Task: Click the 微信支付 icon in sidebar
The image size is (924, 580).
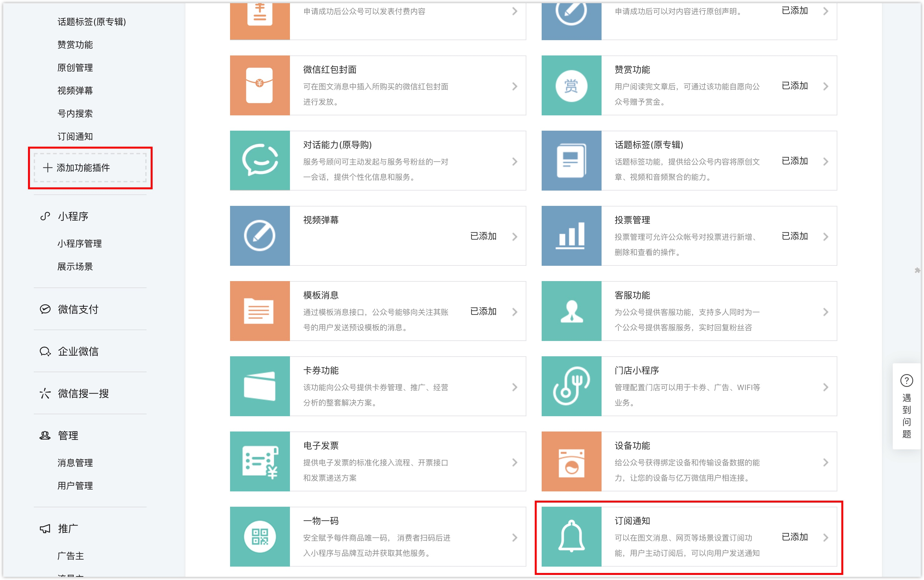Action: click(45, 309)
